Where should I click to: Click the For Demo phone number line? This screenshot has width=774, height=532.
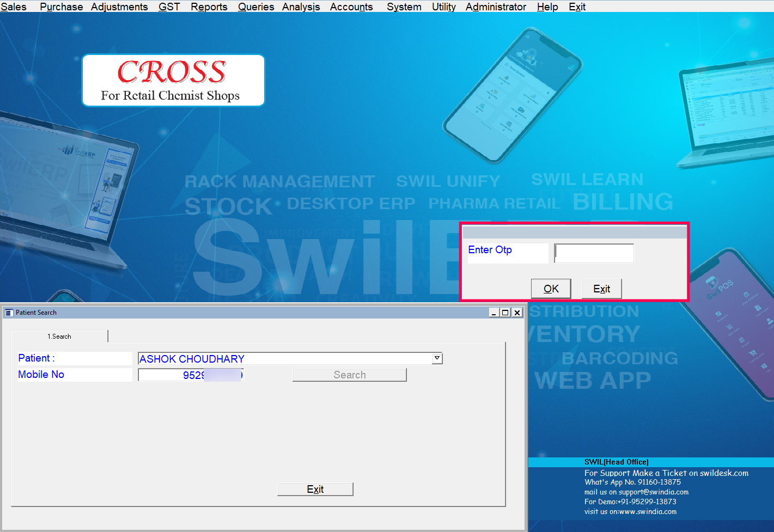tap(631, 502)
